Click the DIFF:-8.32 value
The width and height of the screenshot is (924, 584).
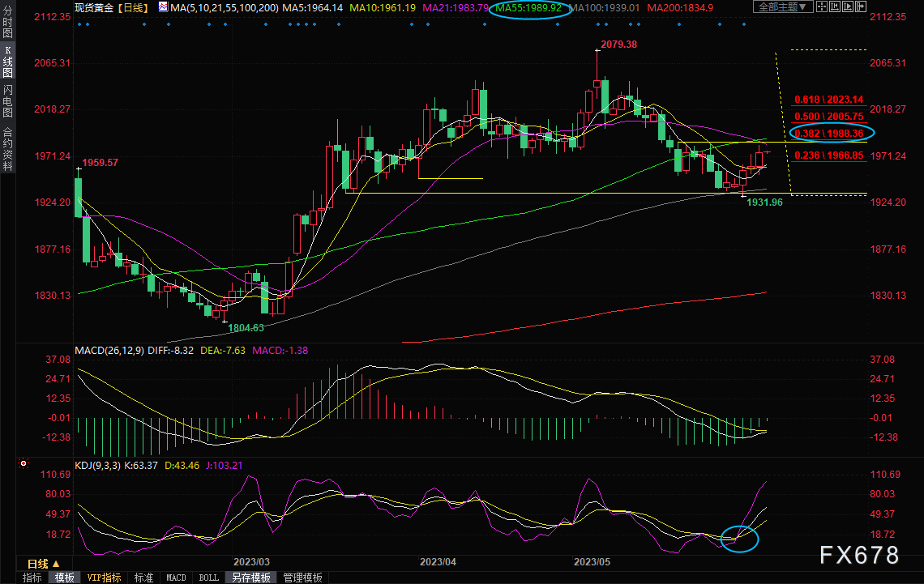coord(170,350)
